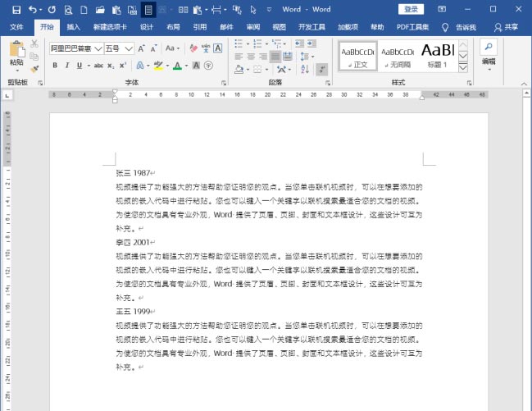Open the font name dropdown
The width and height of the screenshot is (532, 411).
click(x=98, y=48)
